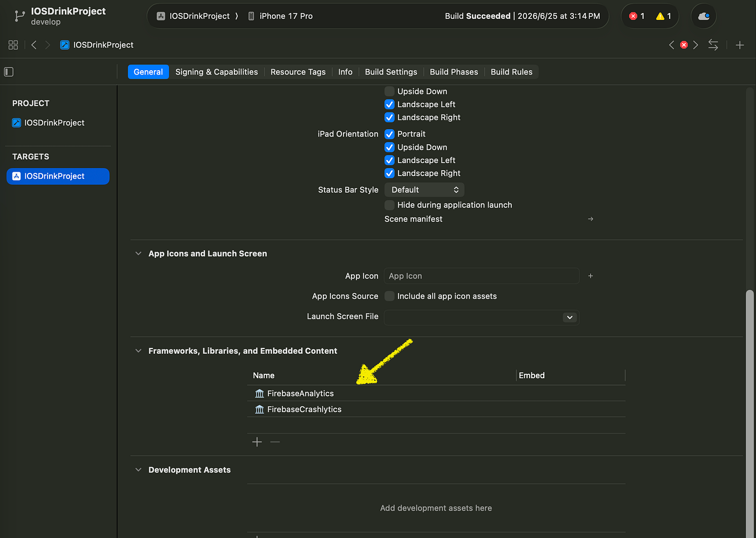Select the FirebaseCrashlytics row name
The width and height of the screenshot is (756, 538).
click(x=305, y=409)
